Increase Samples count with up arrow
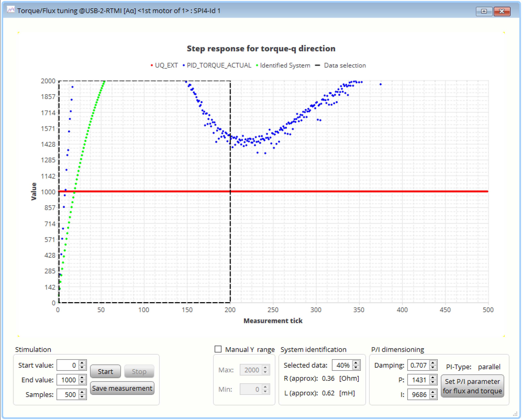The height and width of the screenshot is (420, 523). [82, 392]
